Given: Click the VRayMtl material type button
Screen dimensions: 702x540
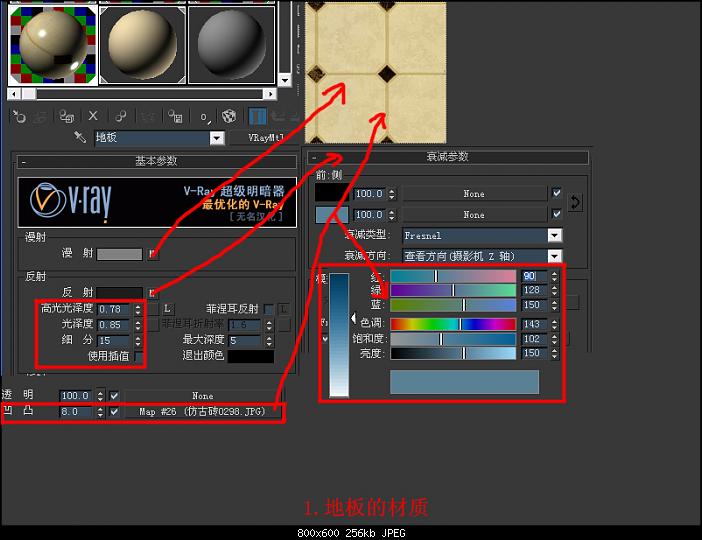Looking at the screenshot, I should tap(265, 137).
